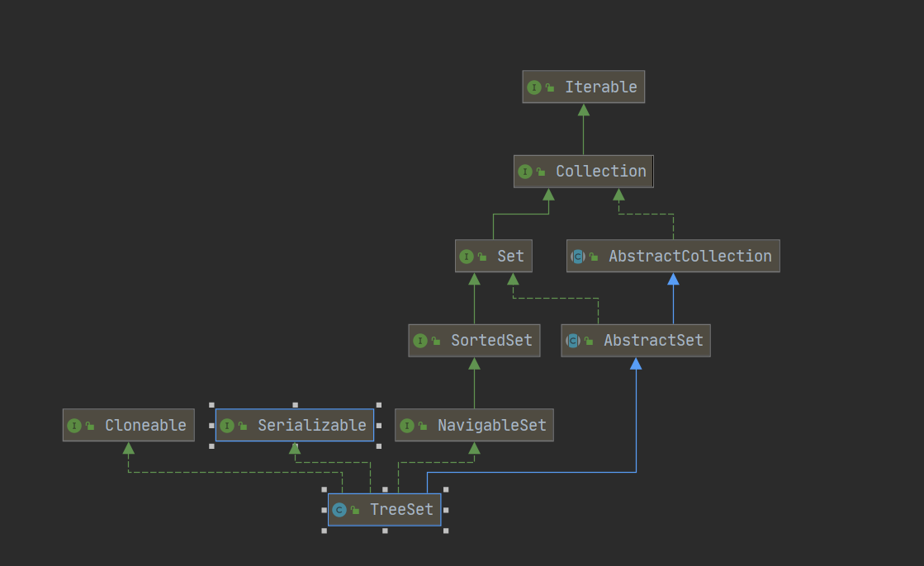Click the abstract class icon on AbstractSet
The height and width of the screenshot is (566, 924).
pos(573,341)
